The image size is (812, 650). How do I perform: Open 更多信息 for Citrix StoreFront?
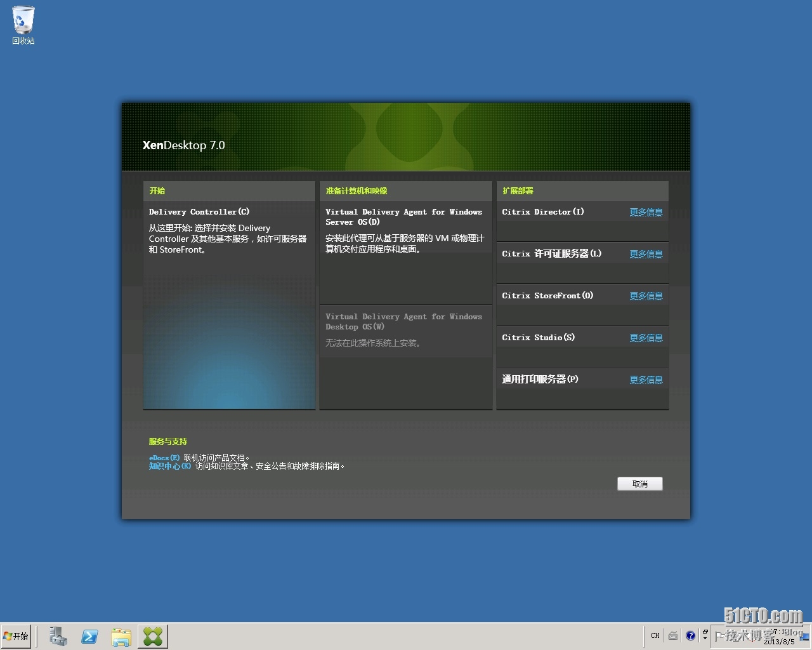tap(646, 296)
